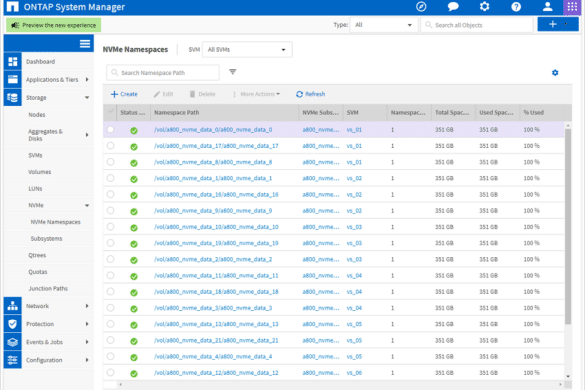Expand the More Actions dropdown
The height and width of the screenshot is (390, 585).
(256, 94)
